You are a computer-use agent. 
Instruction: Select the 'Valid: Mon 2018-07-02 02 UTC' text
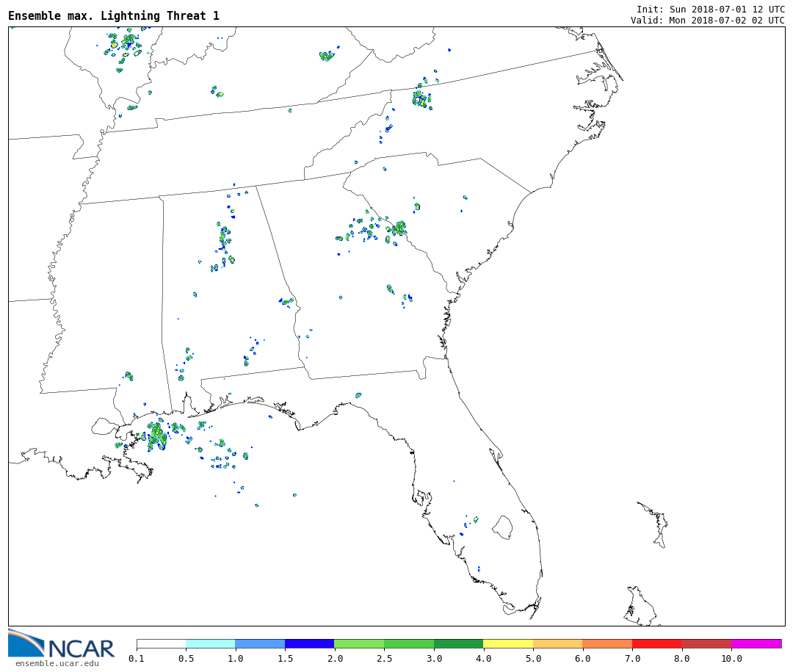tap(708, 21)
